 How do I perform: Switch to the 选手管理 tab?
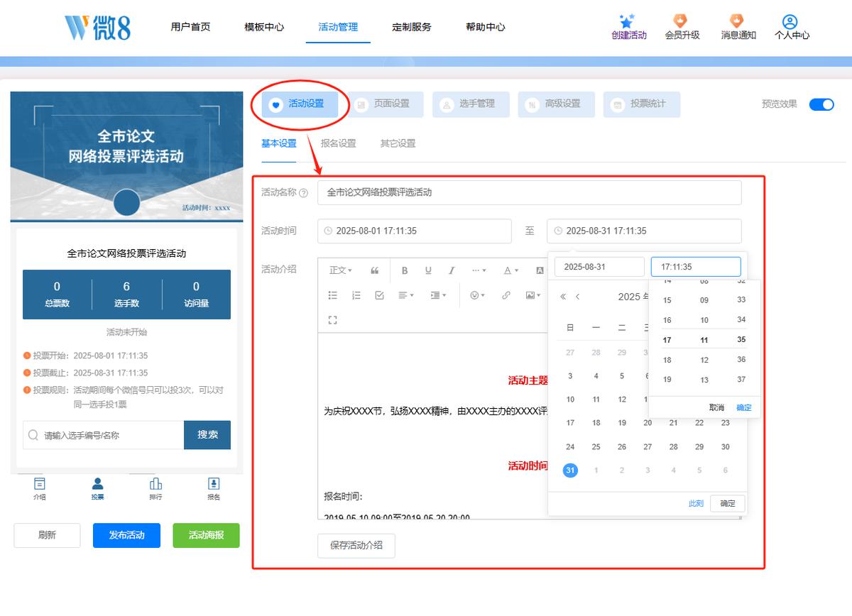pos(471,104)
